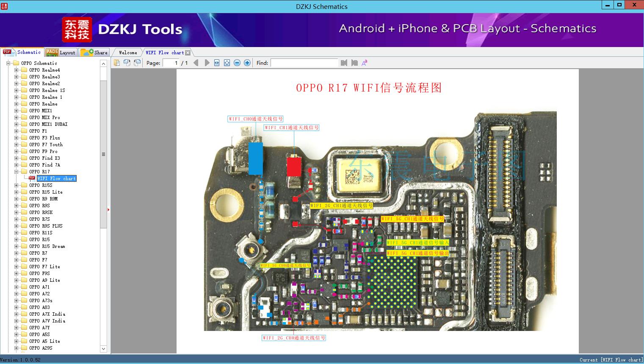This screenshot has width=644, height=364.
Task: Click the red DZKJ logo in the banner
Action: pos(77,30)
